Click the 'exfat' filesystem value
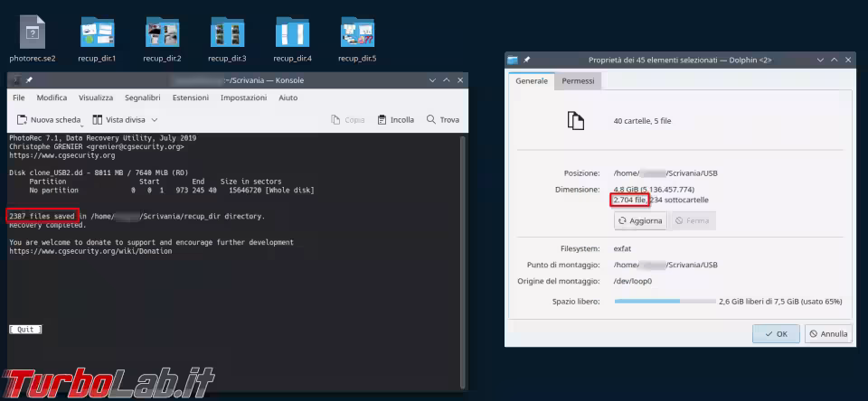This screenshot has width=868, height=401. 623,249
